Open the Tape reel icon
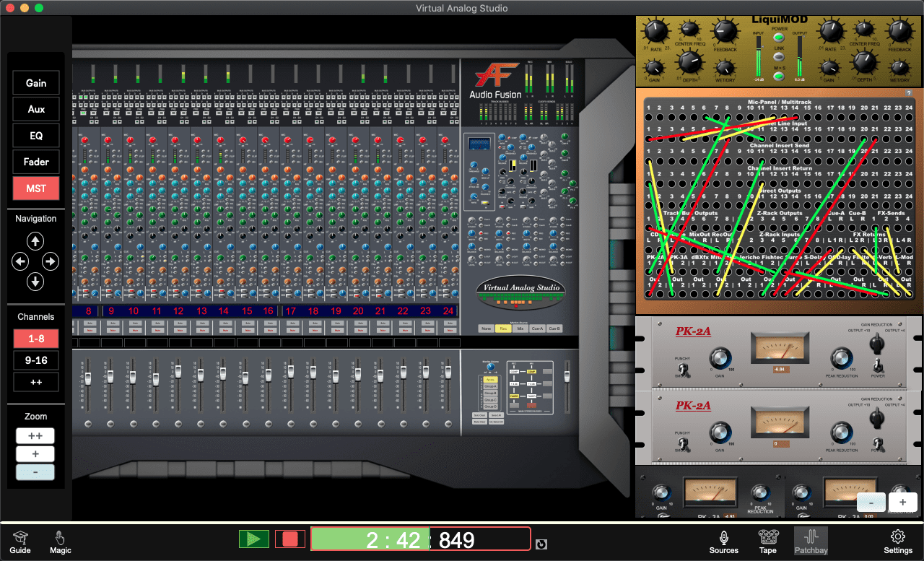 (768, 537)
